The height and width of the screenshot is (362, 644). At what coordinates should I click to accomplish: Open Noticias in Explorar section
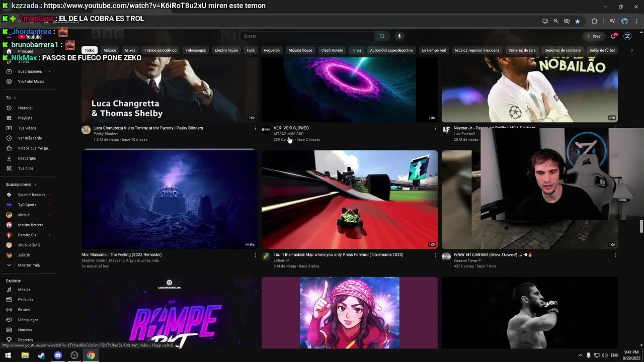pyautogui.click(x=25, y=330)
